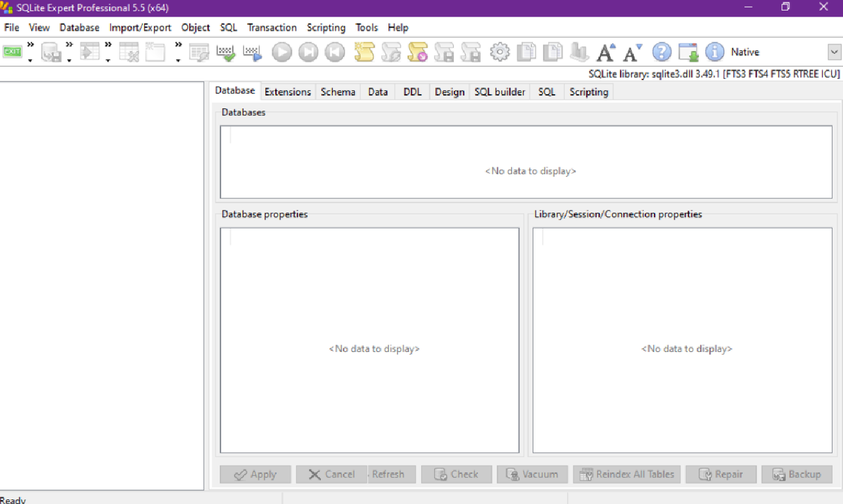Click the first grey scroll save icon

[445, 52]
